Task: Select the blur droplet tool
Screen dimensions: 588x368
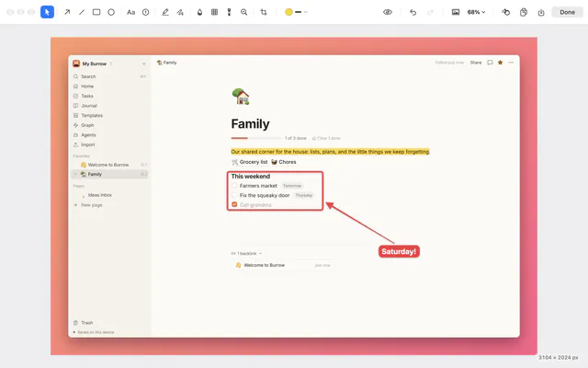Action: coord(199,12)
